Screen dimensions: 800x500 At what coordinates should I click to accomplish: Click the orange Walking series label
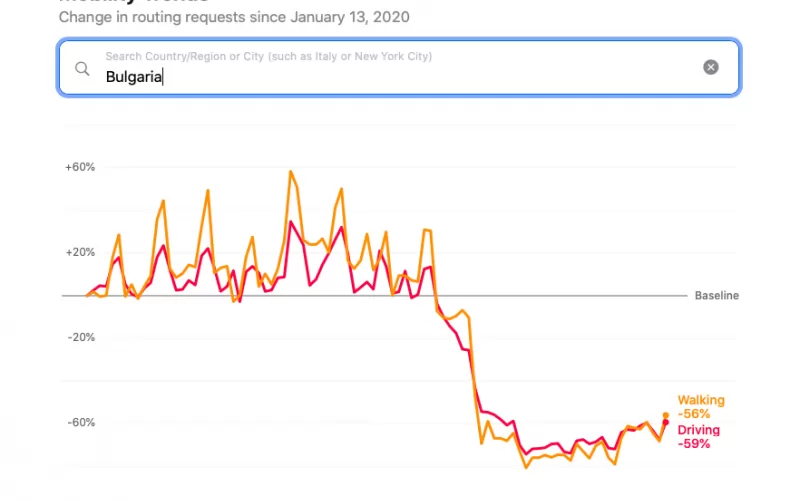701,400
